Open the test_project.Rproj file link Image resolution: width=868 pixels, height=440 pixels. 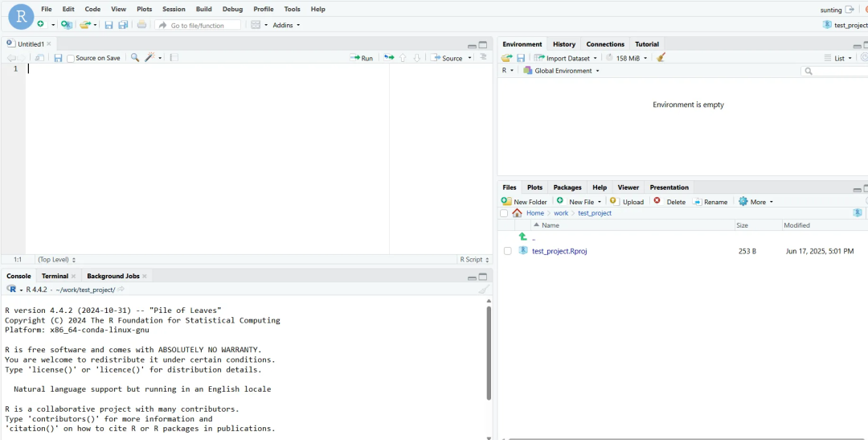pyautogui.click(x=559, y=251)
